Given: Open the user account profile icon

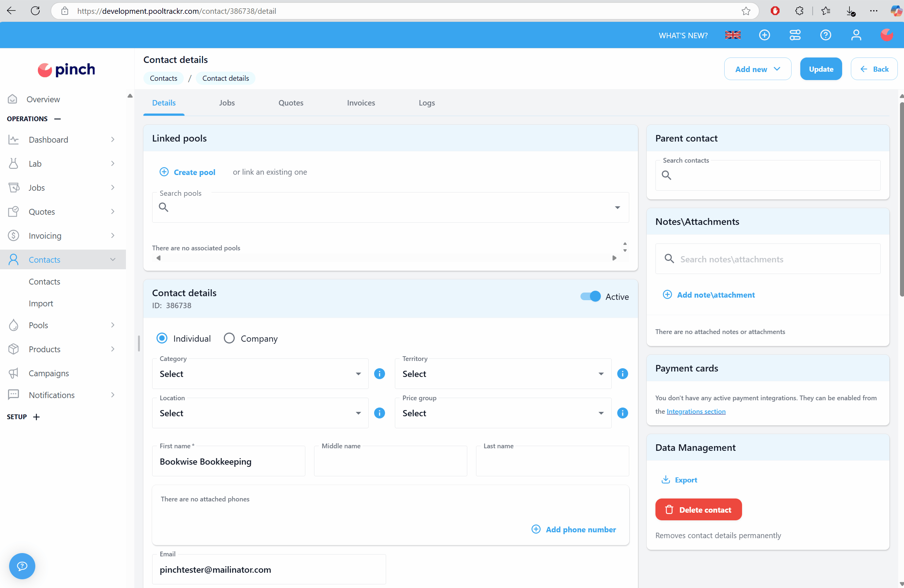Looking at the screenshot, I should 856,35.
